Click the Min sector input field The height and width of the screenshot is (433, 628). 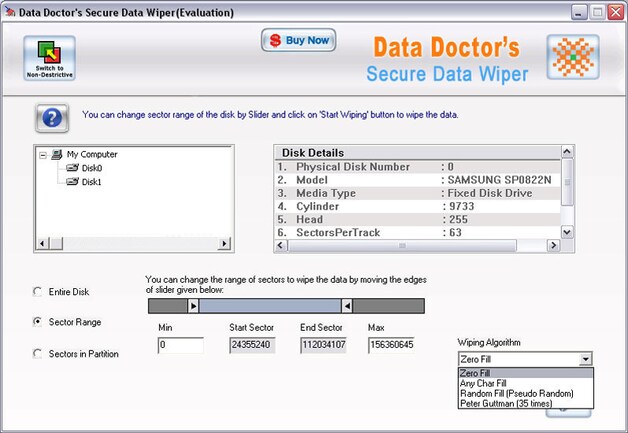click(x=181, y=345)
